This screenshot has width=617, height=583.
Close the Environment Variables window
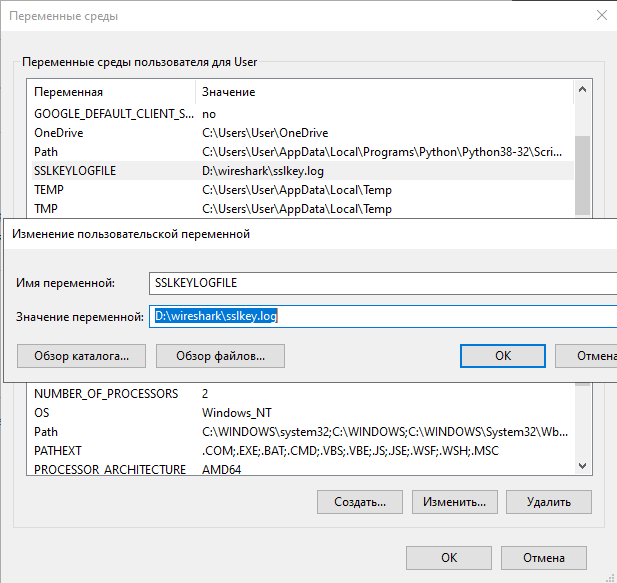click(602, 15)
